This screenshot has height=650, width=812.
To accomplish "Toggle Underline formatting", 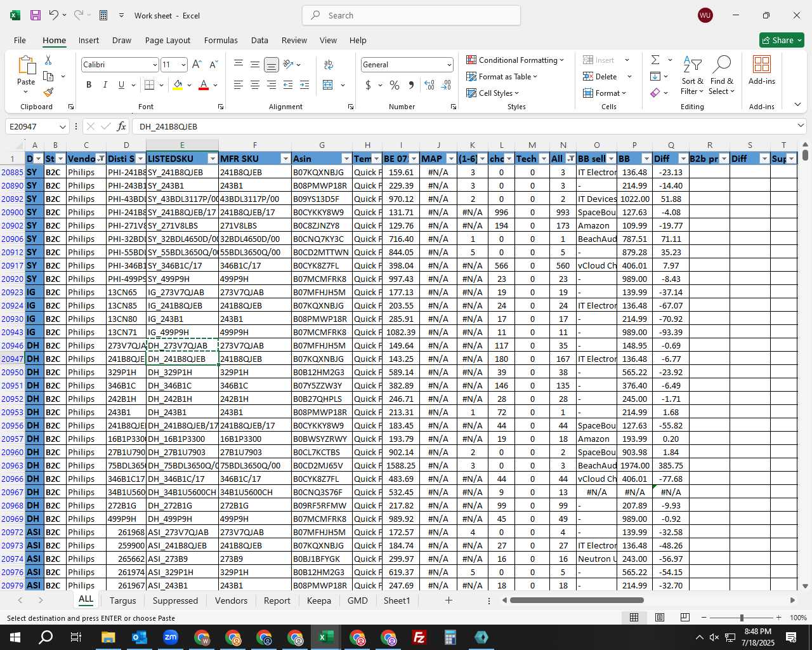I will click(121, 85).
